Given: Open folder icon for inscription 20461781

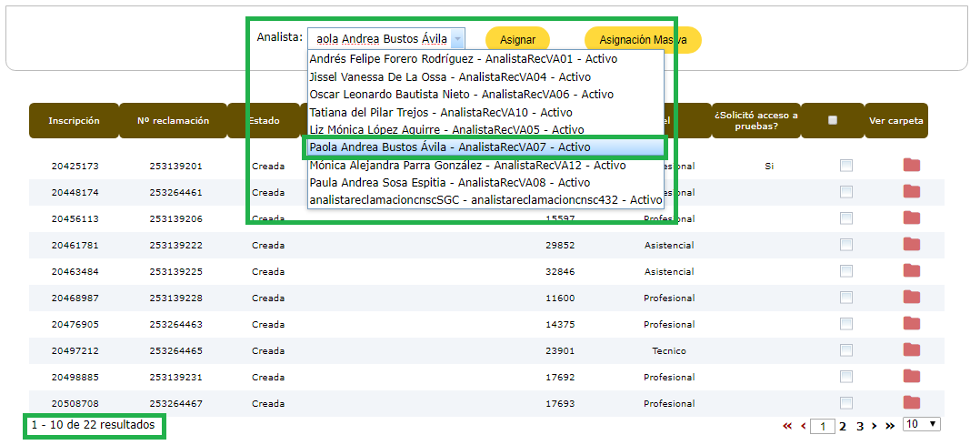Looking at the screenshot, I should 911,245.
